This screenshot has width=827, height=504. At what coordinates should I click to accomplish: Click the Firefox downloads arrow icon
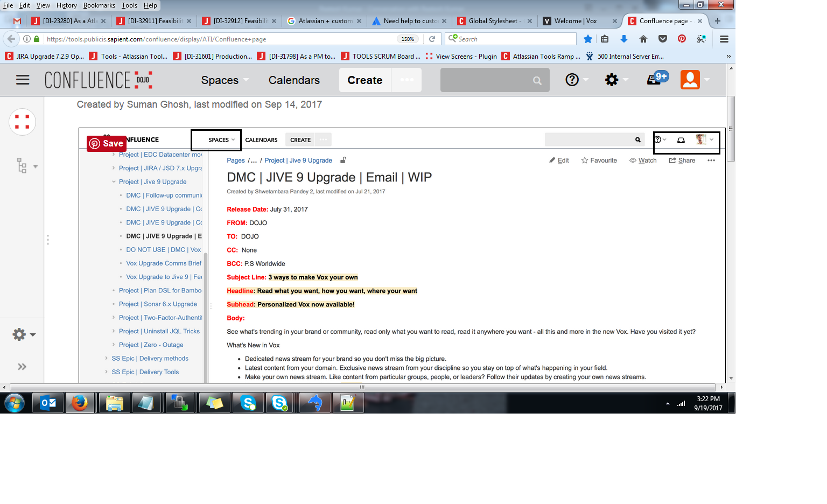coord(624,39)
